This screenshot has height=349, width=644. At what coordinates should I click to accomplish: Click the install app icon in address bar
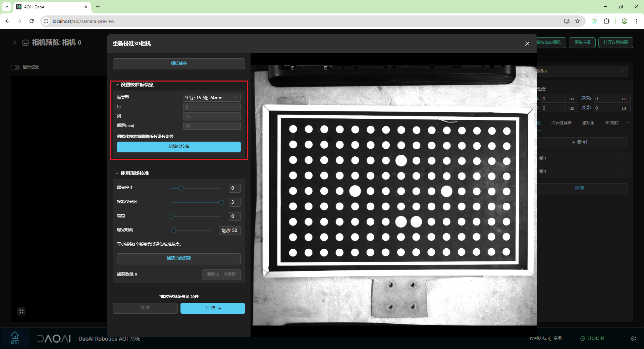point(567,21)
